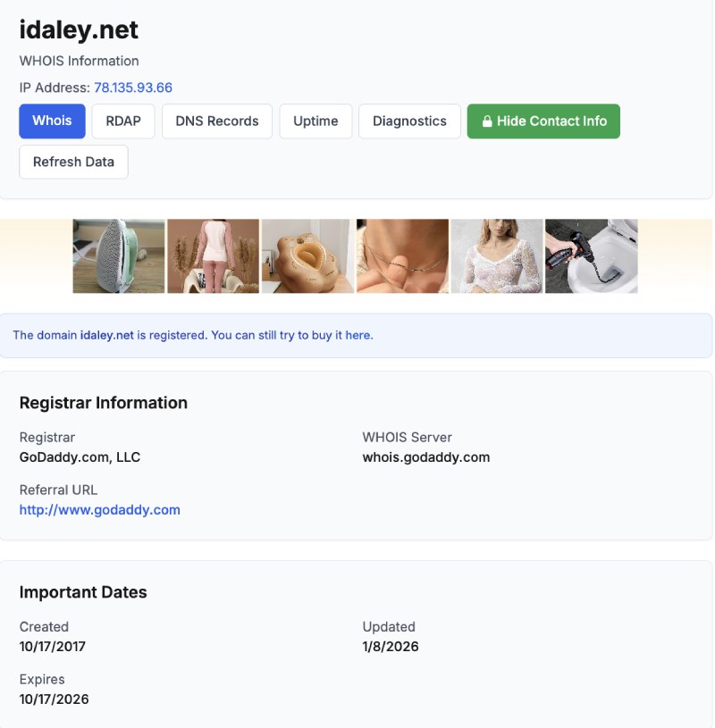This screenshot has width=715, height=728.
Task: Switch to the RDAP tab
Action: (122, 121)
